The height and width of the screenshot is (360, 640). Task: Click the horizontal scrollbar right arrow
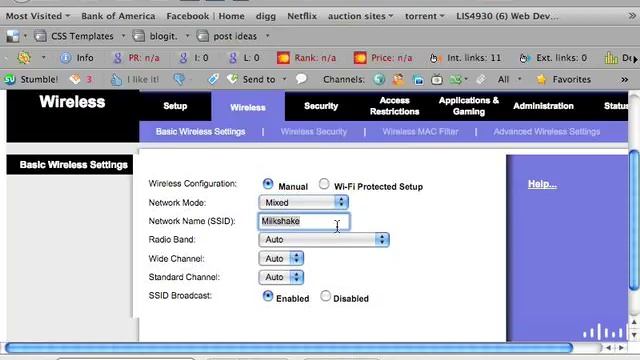pyautogui.click(x=622, y=348)
